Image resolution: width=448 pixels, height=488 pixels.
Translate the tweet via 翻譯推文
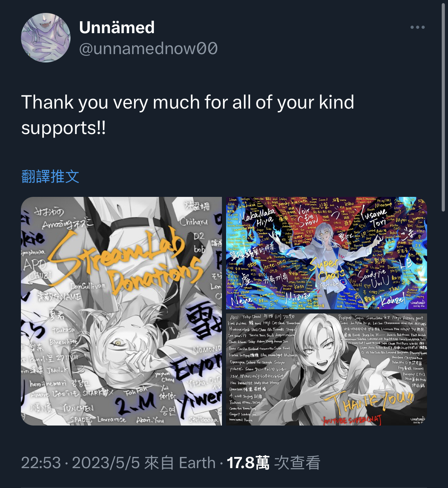point(50,176)
